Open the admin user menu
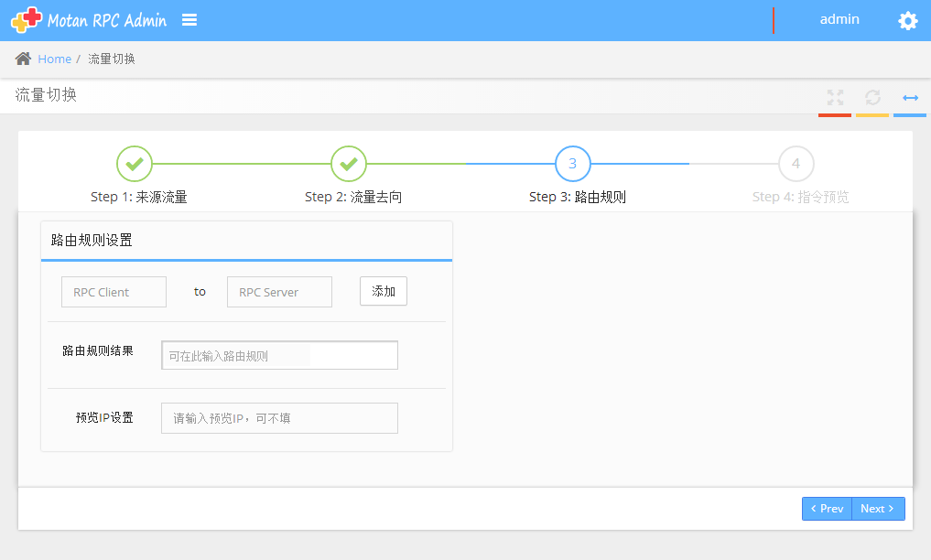 (839, 19)
